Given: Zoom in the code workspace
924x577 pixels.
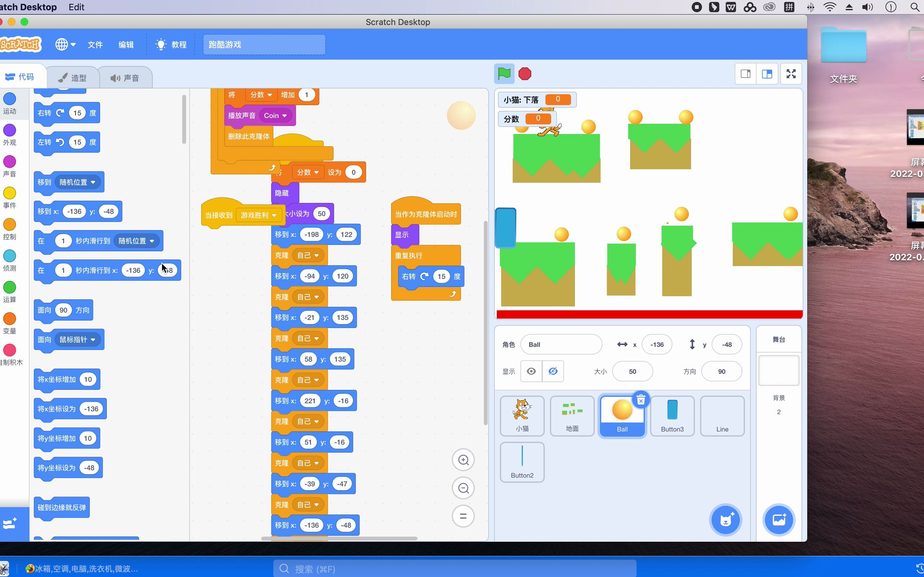Looking at the screenshot, I should coord(463,460).
